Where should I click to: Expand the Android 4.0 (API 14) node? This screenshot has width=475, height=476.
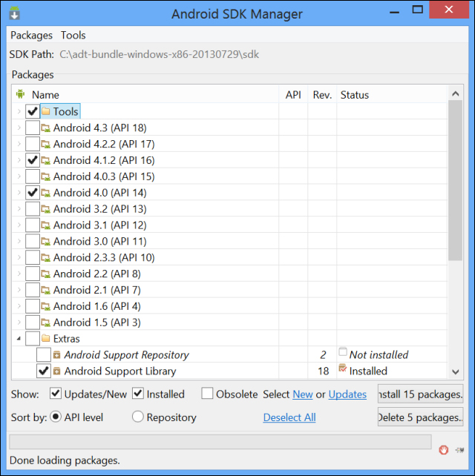[x=19, y=193]
